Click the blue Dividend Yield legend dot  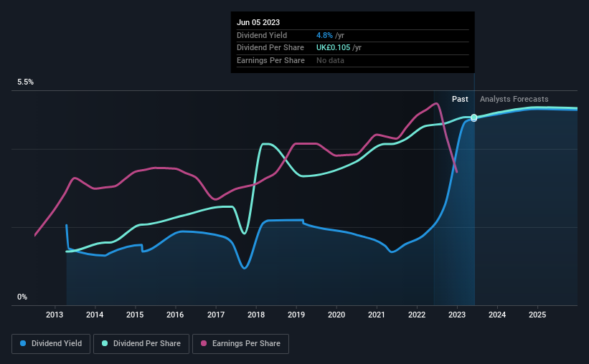coord(23,343)
